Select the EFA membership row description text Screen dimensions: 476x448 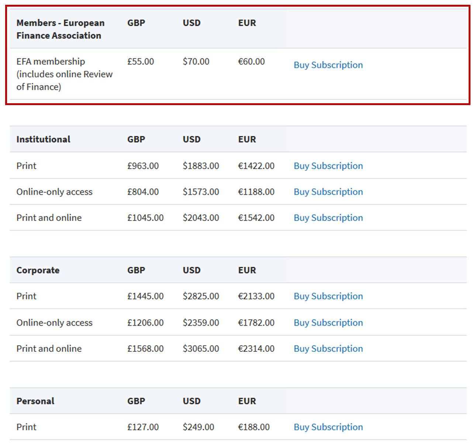point(64,74)
